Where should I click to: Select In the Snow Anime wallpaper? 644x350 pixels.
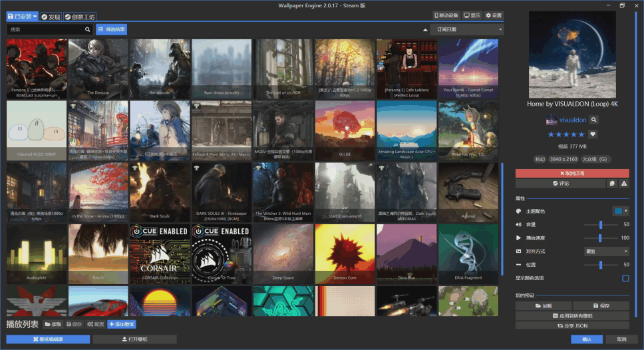click(x=98, y=192)
